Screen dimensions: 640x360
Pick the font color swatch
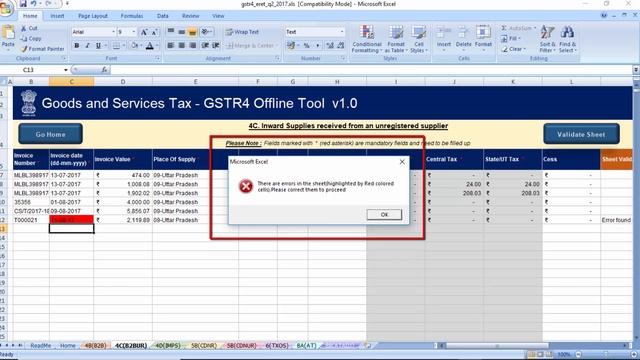tap(150, 45)
